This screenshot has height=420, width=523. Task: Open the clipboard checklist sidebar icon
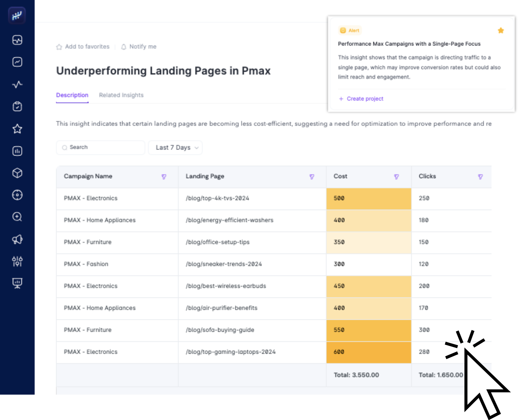(17, 106)
